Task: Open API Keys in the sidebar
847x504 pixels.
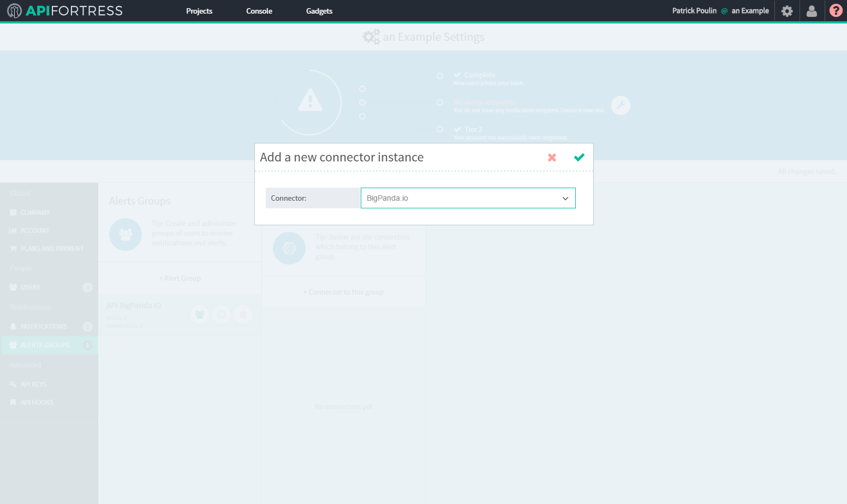Action: [33, 385]
